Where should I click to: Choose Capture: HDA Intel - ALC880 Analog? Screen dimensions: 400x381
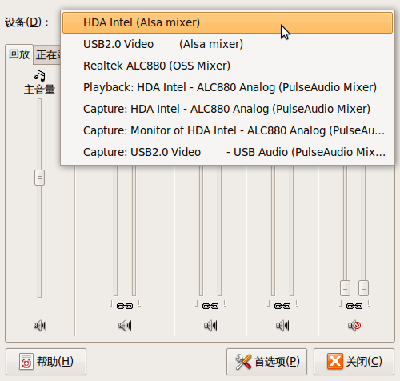point(227,109)
